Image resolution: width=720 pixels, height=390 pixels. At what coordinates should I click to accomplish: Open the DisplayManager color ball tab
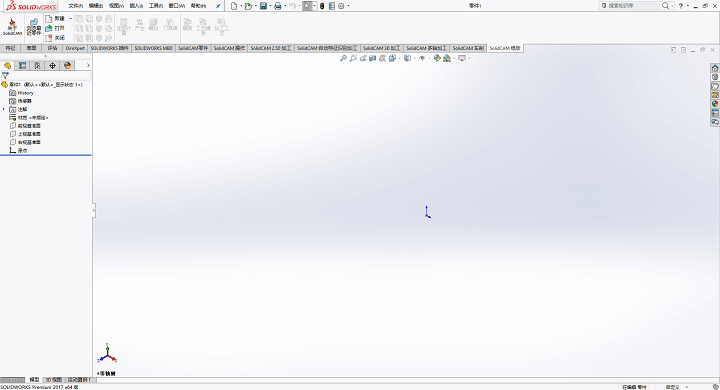[x=68, y=66]
